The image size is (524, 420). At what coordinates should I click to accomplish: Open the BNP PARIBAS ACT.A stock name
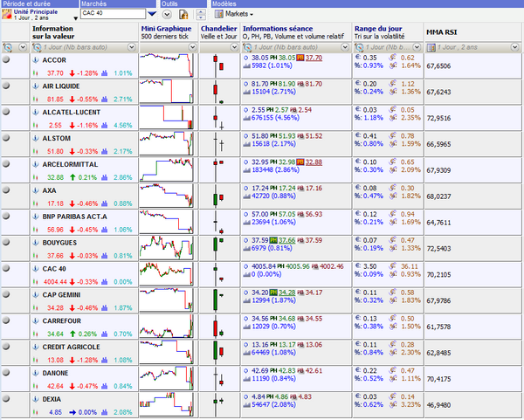(74, 217)
